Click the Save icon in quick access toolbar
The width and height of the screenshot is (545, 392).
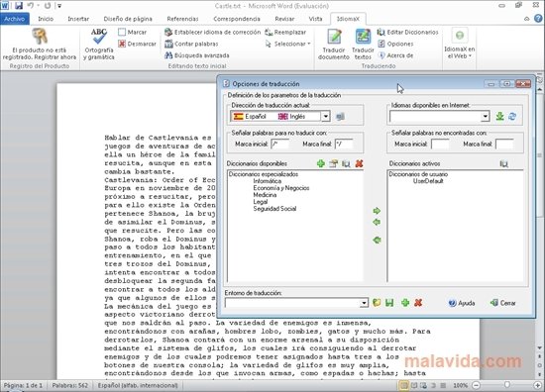[x=19, y=6]
